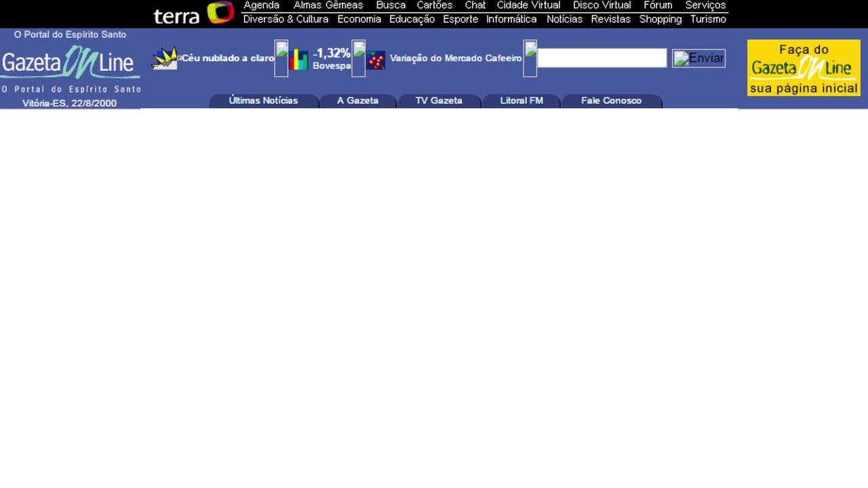This screenshot has width=868, height=488.
Task: Click the 'Vitória-ES, 22/8/2000' date text
Action: (69, 104)
